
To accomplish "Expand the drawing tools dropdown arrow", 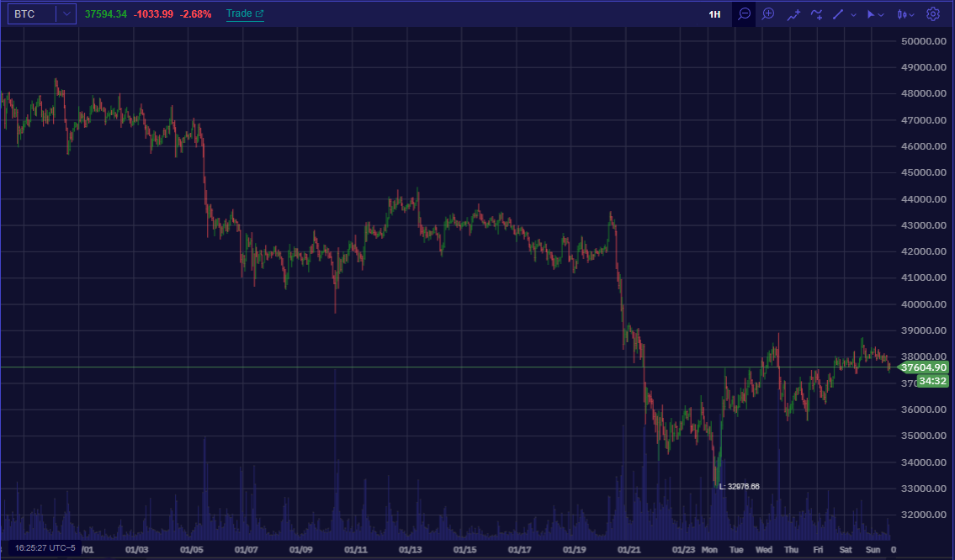I will [x=853, y=14].
